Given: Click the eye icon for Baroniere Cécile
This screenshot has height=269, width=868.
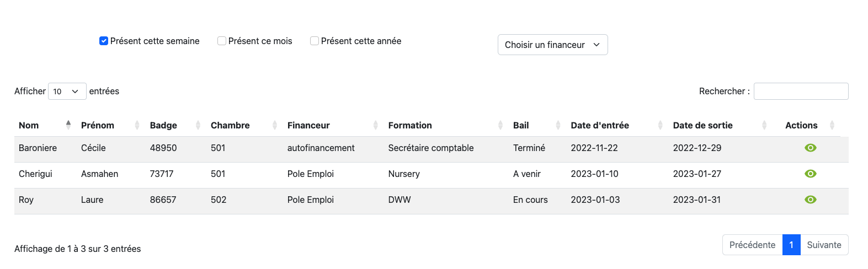Looking at the screenshot, I should tap(810, 148).
